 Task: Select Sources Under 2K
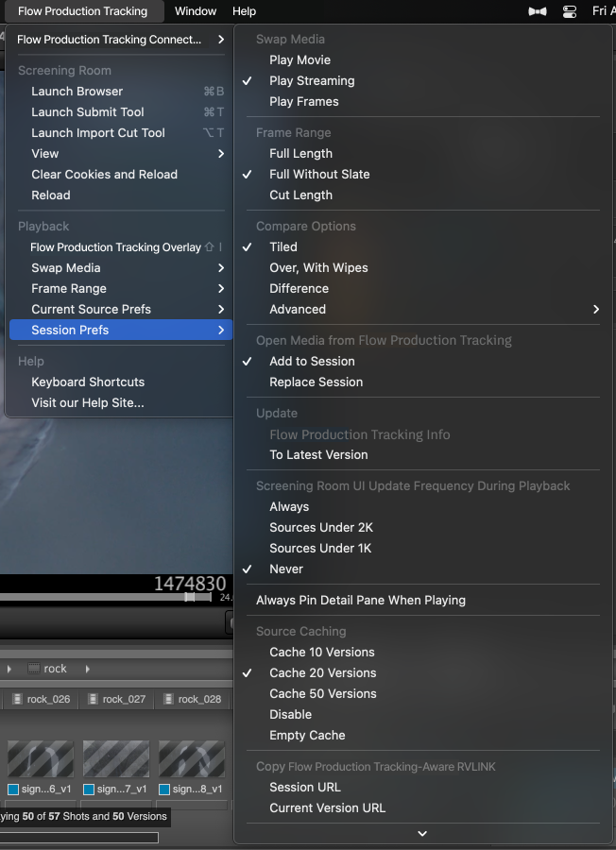(423, 527)
